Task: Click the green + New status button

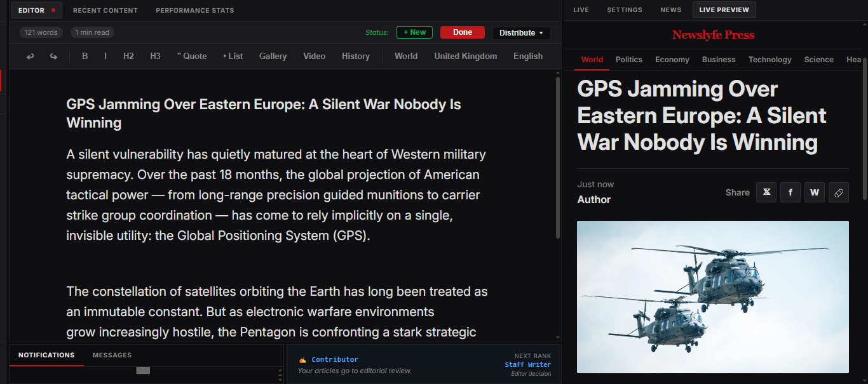Action: (x=414, y=32)
